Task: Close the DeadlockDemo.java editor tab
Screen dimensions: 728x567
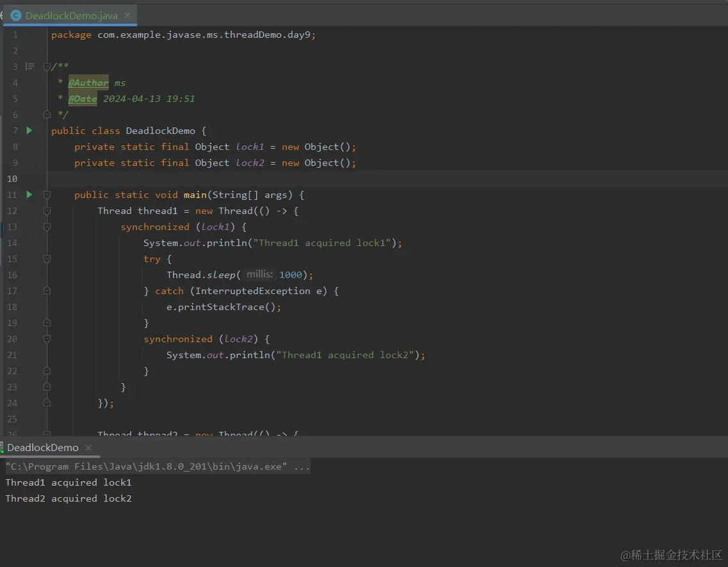Action: (x=127, y=16)
